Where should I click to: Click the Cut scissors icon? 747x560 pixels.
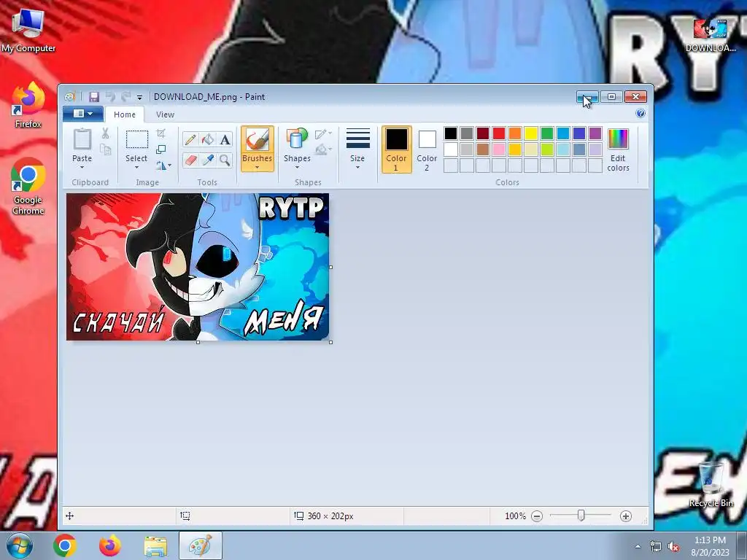(x=105, y=133)
